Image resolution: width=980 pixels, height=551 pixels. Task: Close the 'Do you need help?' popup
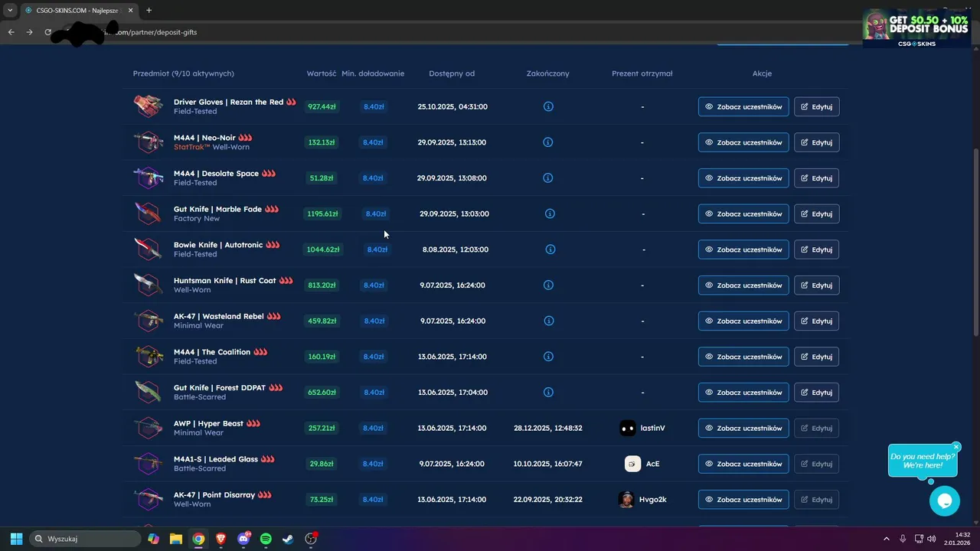coord(956,447)
